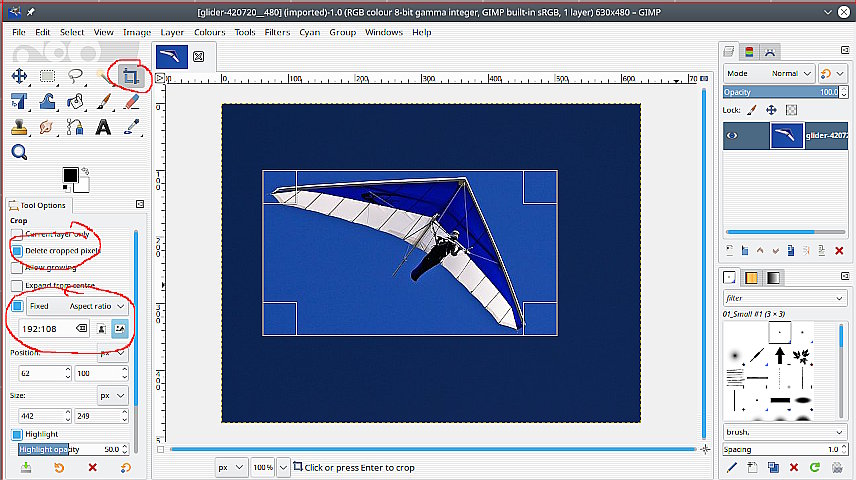Save tool preset in Tool Options
This screenshot has width=856, height=480.
point(26,468)
